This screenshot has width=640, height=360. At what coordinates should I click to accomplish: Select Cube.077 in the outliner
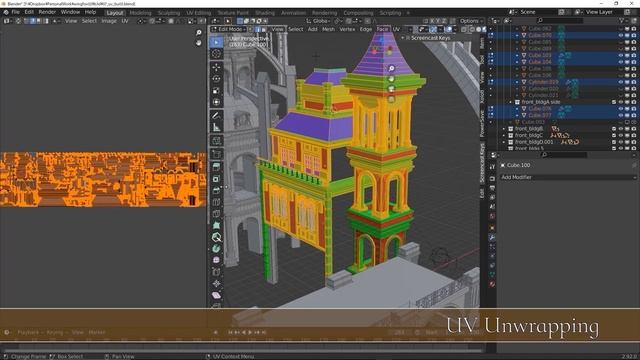tap(540, 116)
